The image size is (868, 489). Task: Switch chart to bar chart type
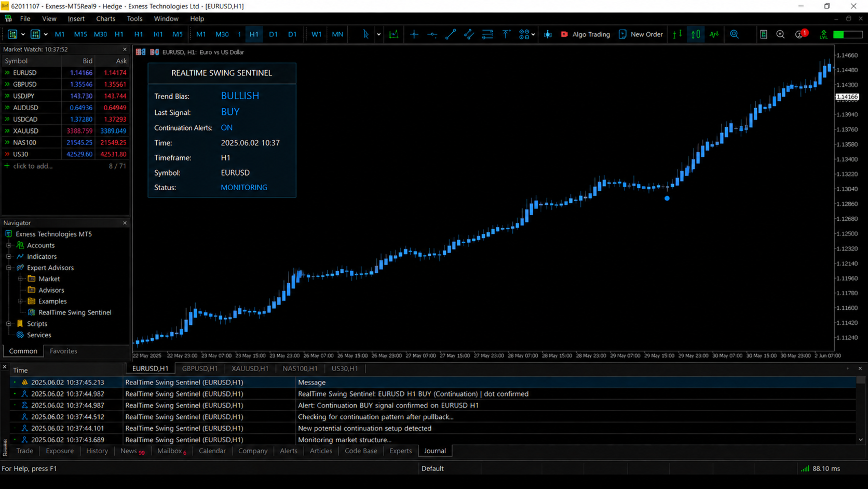(677, 34)
